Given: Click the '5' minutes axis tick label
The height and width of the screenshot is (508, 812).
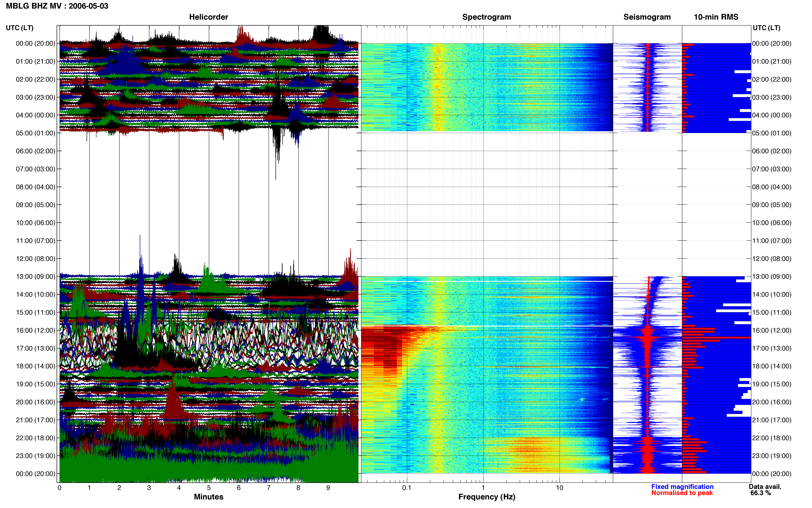Looking at the screenshot, I should coord(209,487).
